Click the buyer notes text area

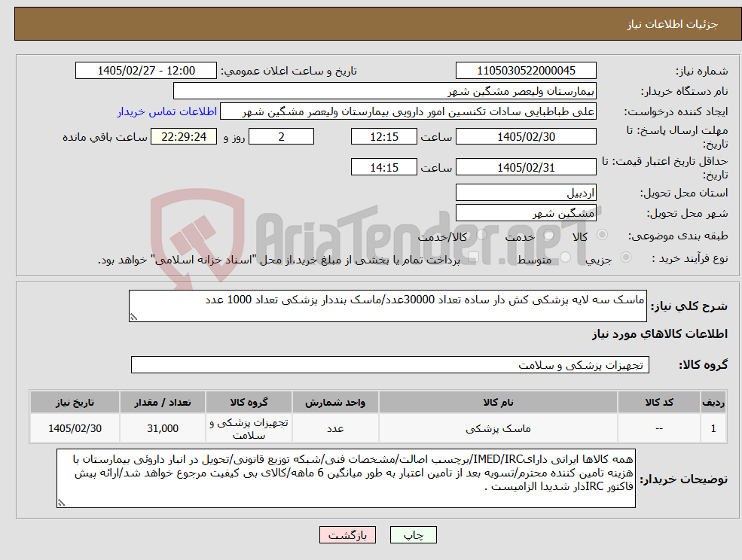coord(346,479)
